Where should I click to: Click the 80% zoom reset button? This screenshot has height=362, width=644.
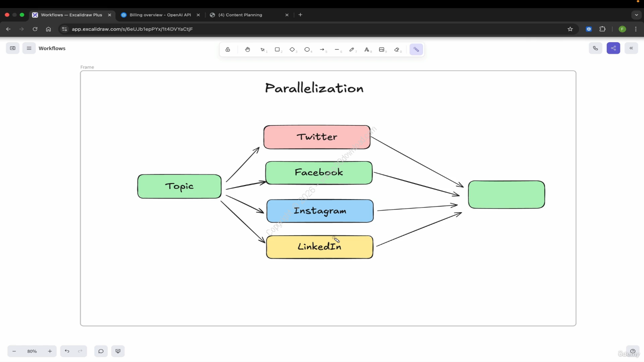(x=32, y=351)
